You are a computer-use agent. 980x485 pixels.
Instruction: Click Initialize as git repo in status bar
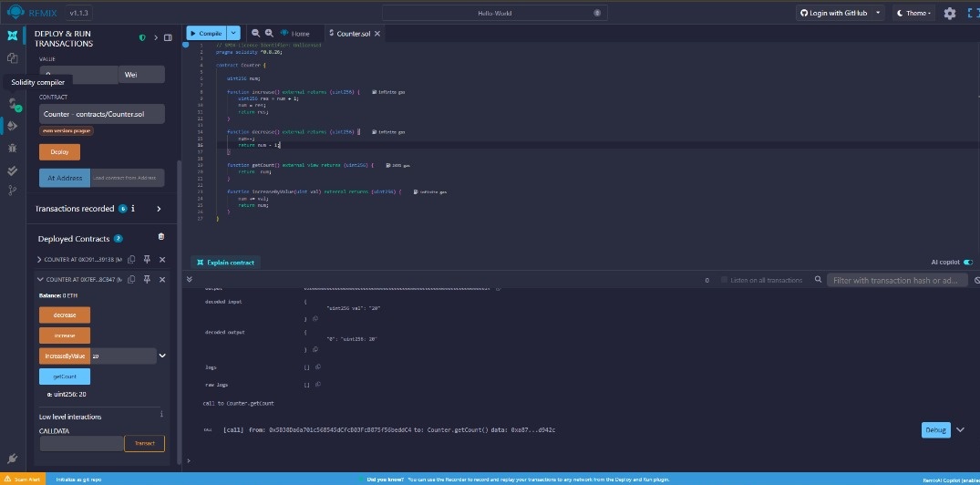point(78,480)
